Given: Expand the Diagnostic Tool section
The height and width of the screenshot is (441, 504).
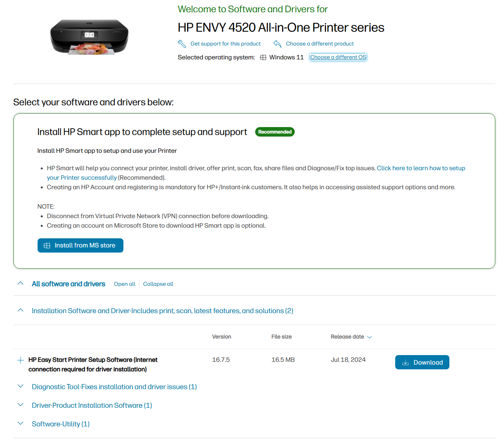Looking at the screenshot, I should pyautogui.click(x=21, y=386).
